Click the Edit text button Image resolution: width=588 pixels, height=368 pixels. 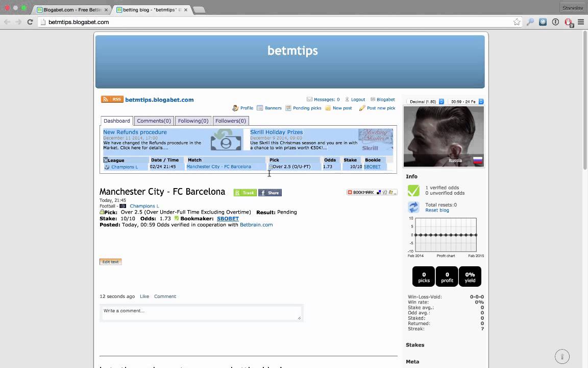tap(111, 262)
